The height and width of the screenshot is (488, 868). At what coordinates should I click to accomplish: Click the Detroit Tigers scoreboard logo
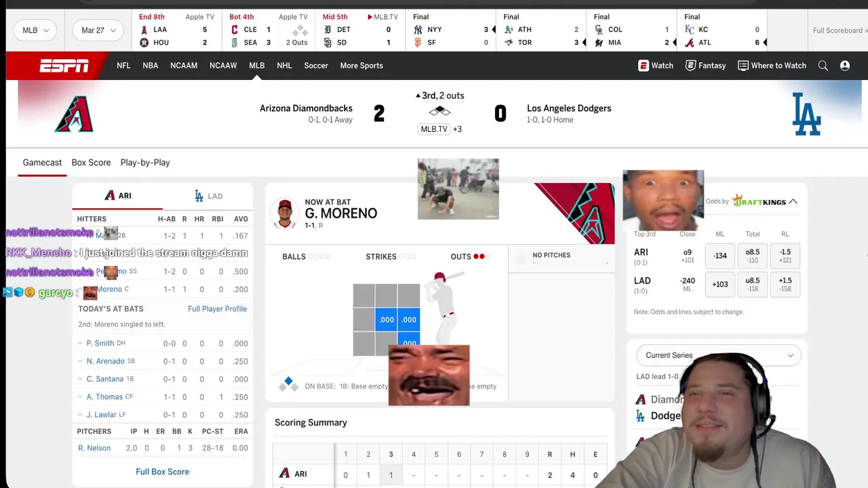tap(328, 30)
